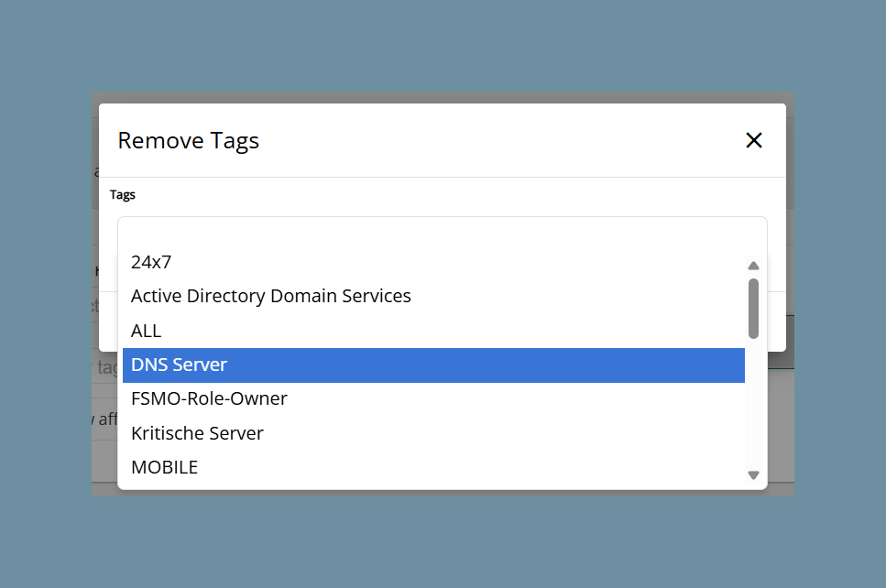This screenshot has height=588, width=886.
Task: Click the scrollbar track below the thumb
Action: pos(753,404)
